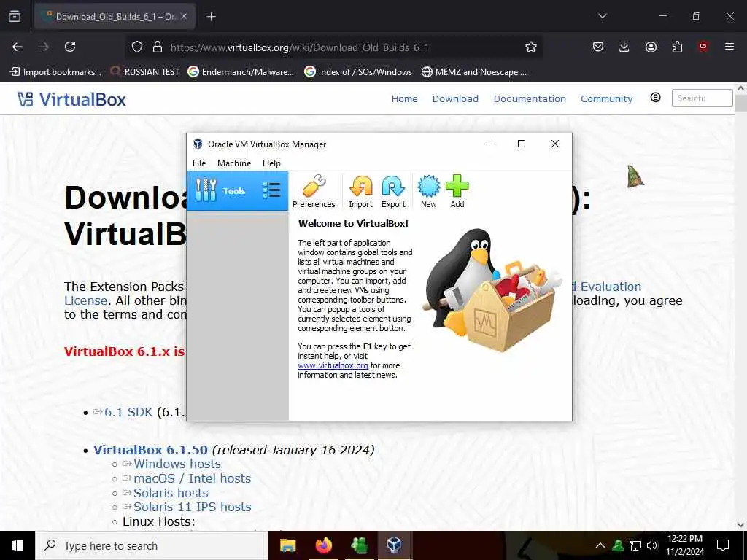This screenshot has height=560, width=747.
Task: Open VirtualBox 6.1.50 release link
Action: (150, 449)
